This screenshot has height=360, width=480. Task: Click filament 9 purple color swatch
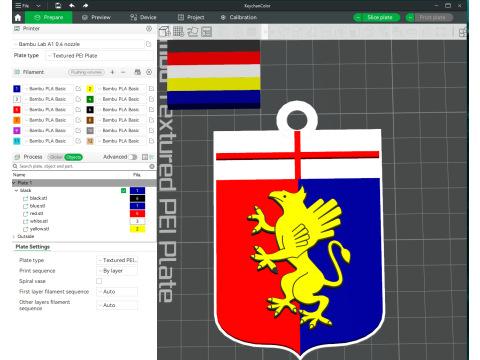click(17, 130)
